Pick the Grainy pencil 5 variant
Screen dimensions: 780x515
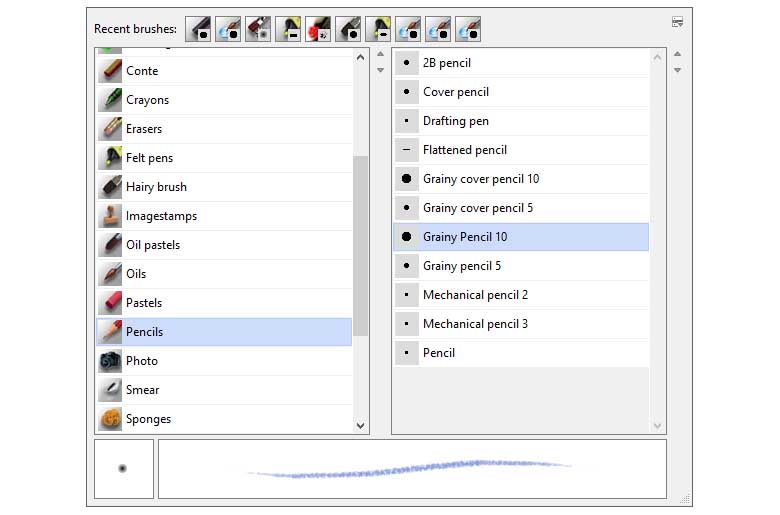click(521, 266)
